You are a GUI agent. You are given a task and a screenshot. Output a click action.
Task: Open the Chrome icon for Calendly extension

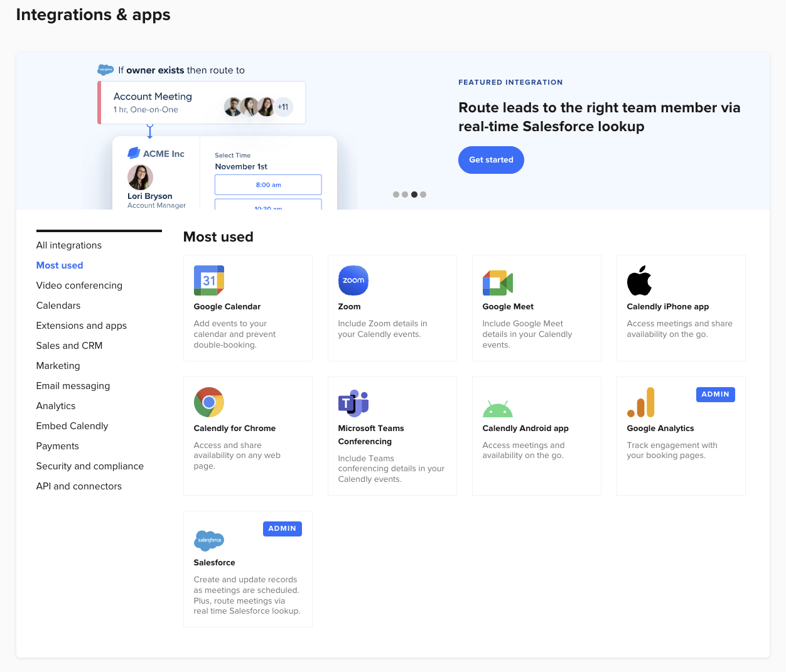coord(209,402)
